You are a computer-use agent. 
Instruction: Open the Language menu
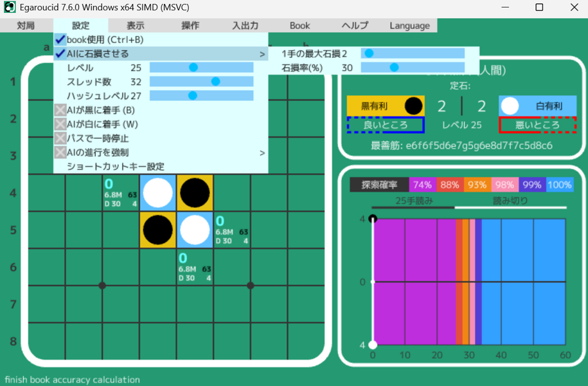pyautogui.click(x=409, y=26)
